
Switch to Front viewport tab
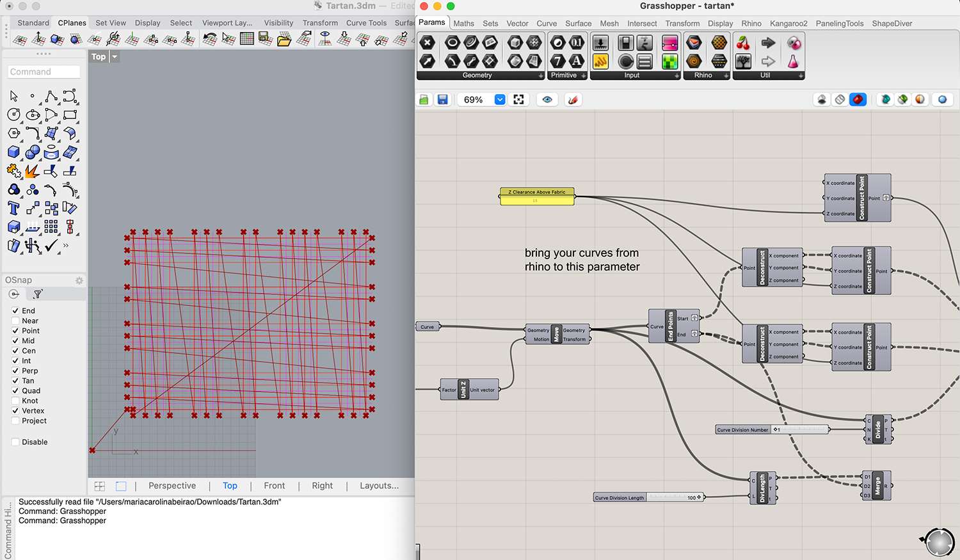(275, 486)
